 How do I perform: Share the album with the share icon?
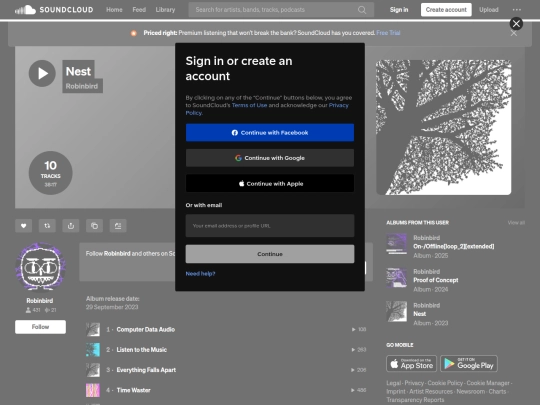coord(71,226)
